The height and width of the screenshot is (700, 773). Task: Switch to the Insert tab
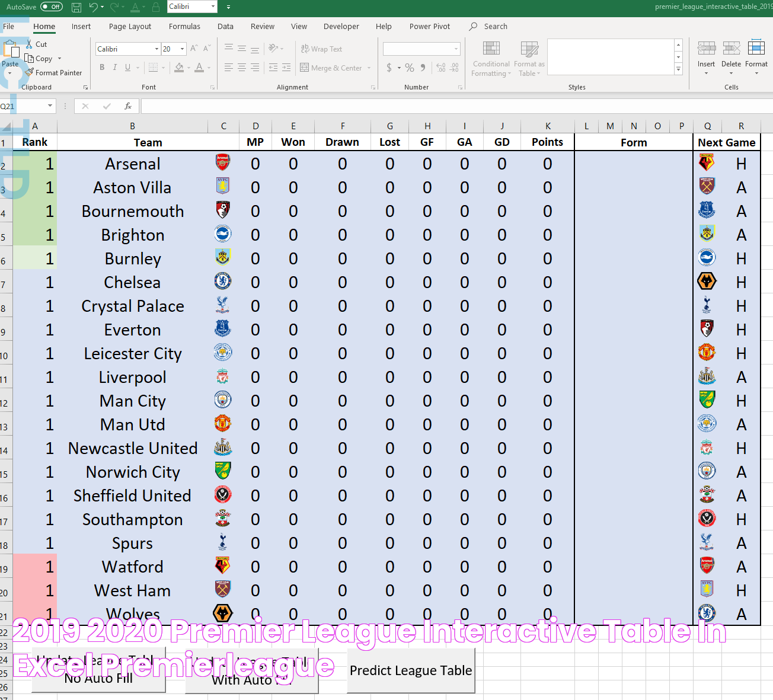click(x=81, y=27)
